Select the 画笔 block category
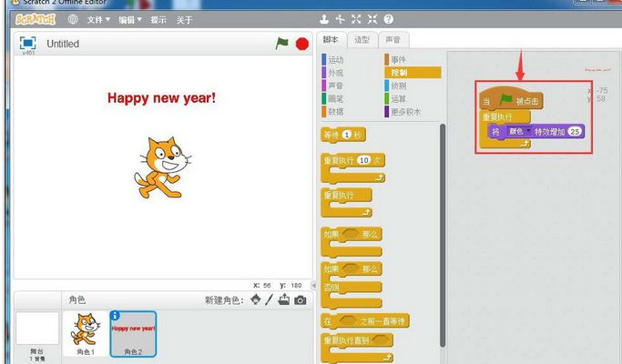The image size is (622, 364). coord(335,98)
